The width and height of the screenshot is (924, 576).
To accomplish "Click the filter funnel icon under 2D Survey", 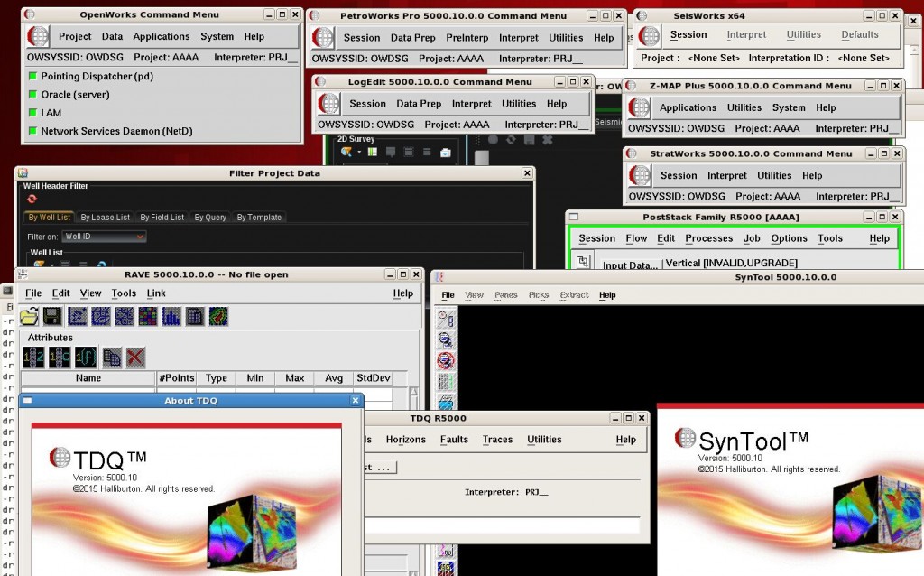I will pos(346,152).
